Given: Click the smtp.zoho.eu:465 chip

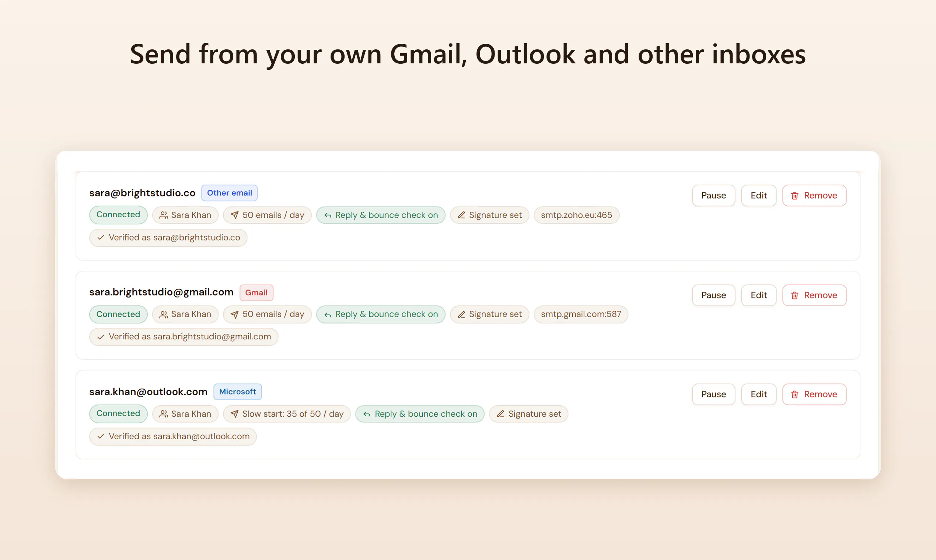Looking at the screenshot, I should 576,215.
